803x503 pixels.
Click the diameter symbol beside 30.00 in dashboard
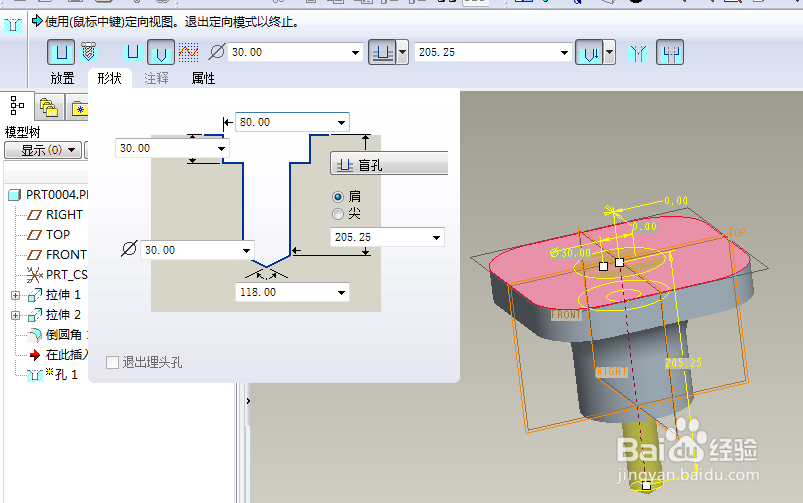click(217, 52)
